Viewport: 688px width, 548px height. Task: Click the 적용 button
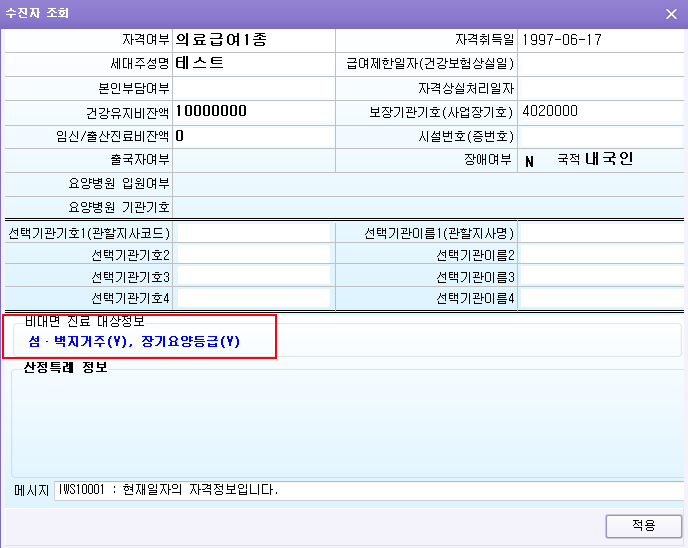pyautogui.click(x=643, y=526)
